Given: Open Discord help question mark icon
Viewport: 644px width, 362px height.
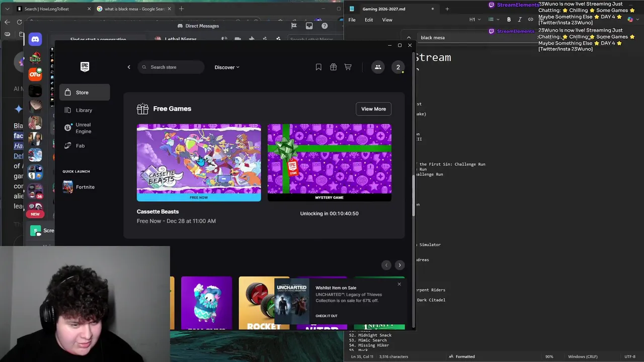Looking at the screenshot, I should pos(325,26).
